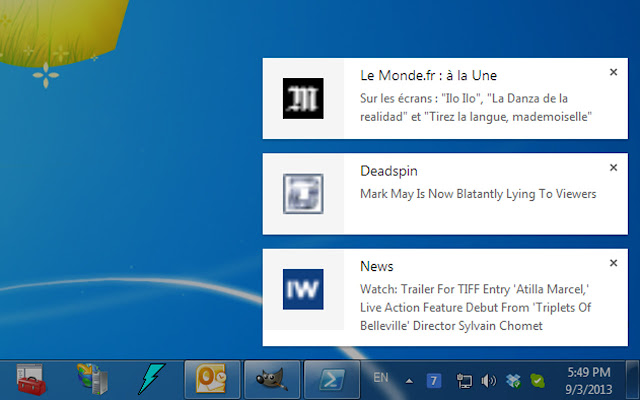Click the green checkmark tray icon
The image size is (640, 400).
[x=538, y=381]
